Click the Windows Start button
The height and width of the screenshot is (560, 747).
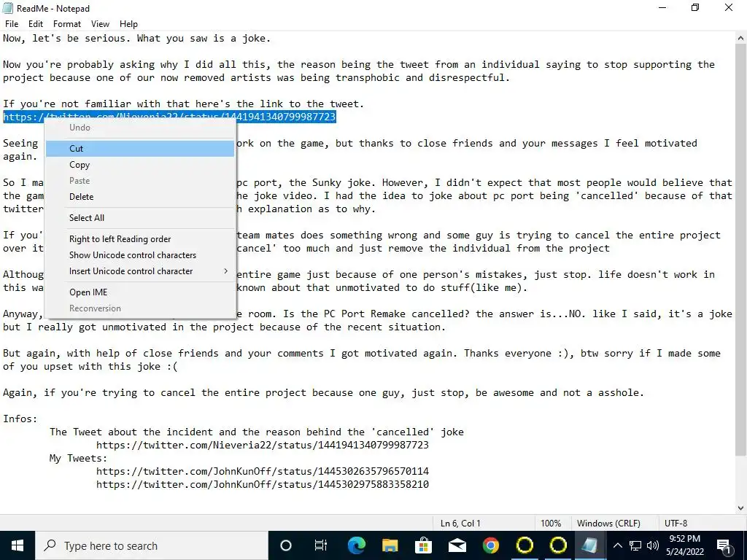click(x=18, y=545)
